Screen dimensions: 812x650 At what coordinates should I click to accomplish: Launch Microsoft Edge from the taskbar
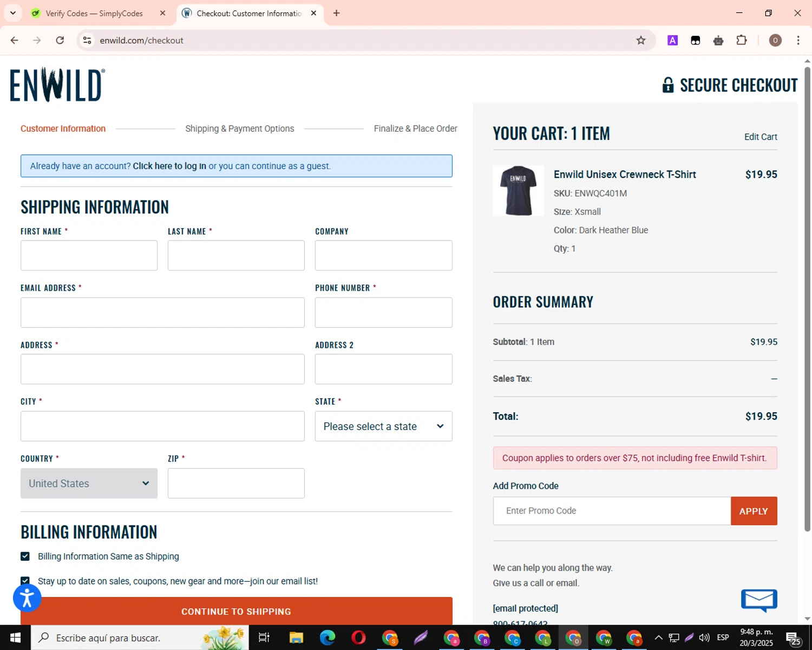coord(328,638)
